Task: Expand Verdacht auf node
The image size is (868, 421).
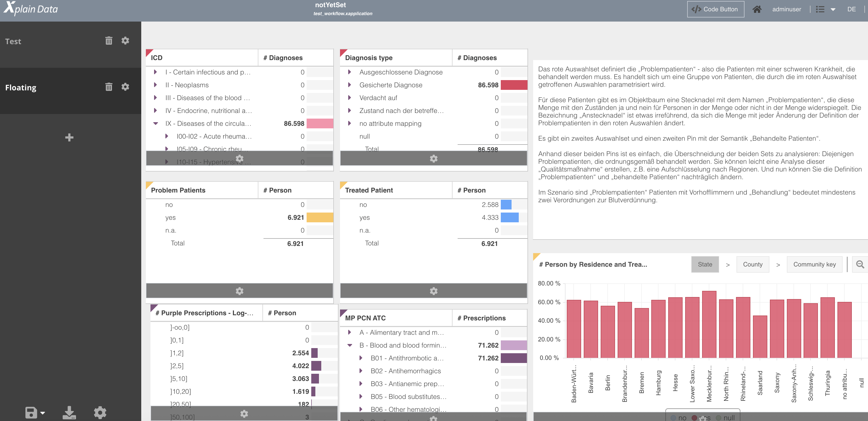Action: [350, 98]
